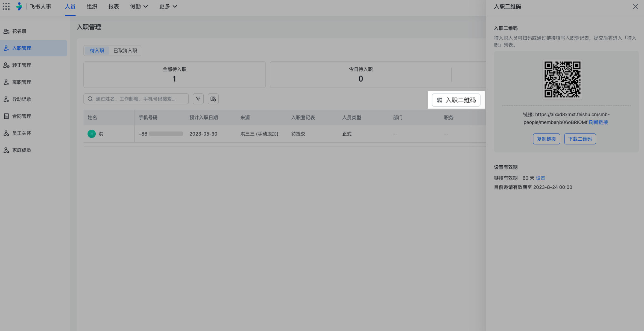Image resolution: width=644 pixels, height=331 pixels.
Task: Switch to the 已取消入职 segment
Action: tap(125, 51)
